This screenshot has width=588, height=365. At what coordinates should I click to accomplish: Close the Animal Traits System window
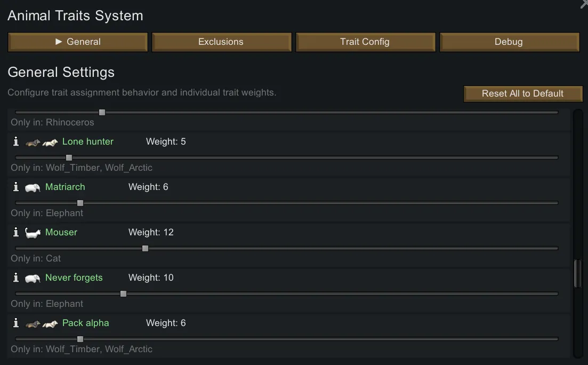584,4
